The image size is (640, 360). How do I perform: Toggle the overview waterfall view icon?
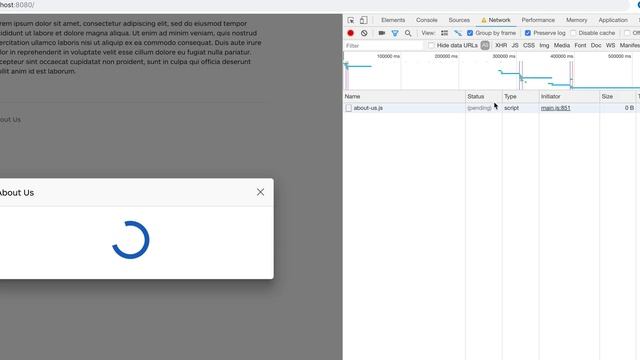point(458,33)
